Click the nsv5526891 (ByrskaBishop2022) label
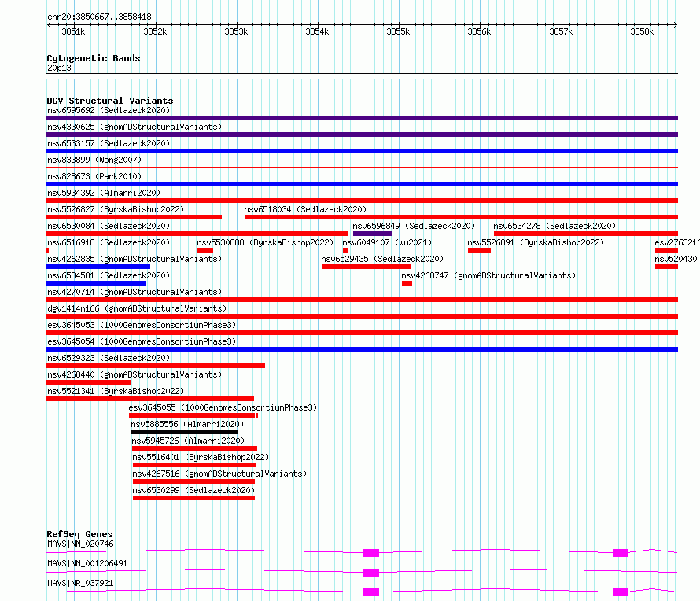700x601 pixels. [536, 242]
